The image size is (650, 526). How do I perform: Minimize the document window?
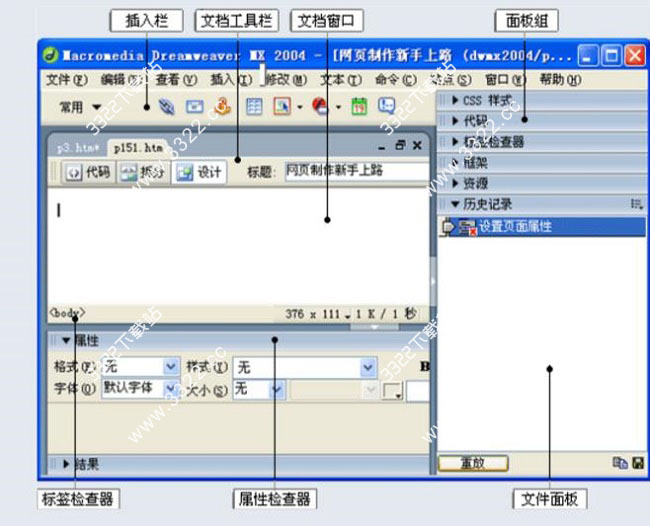(x=382, y=146)
